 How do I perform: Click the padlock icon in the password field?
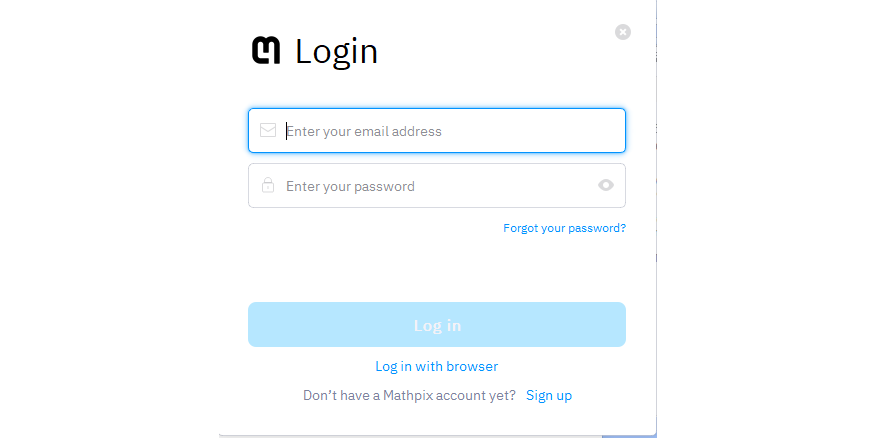(x=268, y=185)
